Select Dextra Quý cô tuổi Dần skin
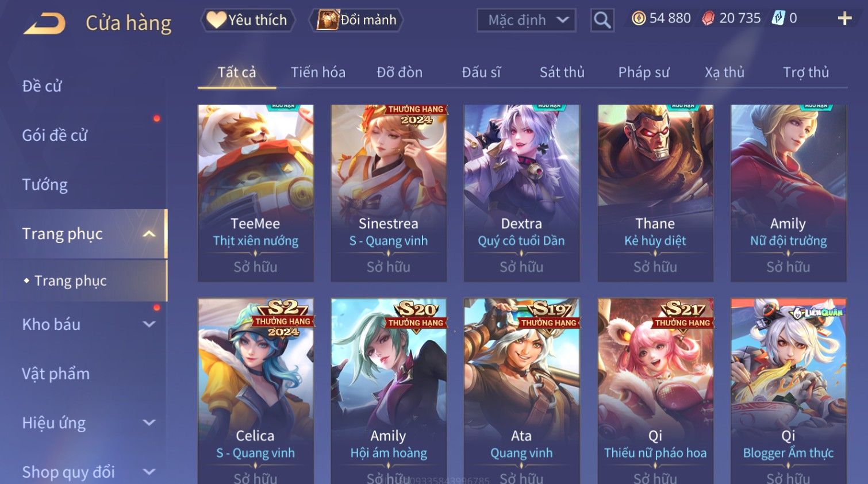 (521, 193)
